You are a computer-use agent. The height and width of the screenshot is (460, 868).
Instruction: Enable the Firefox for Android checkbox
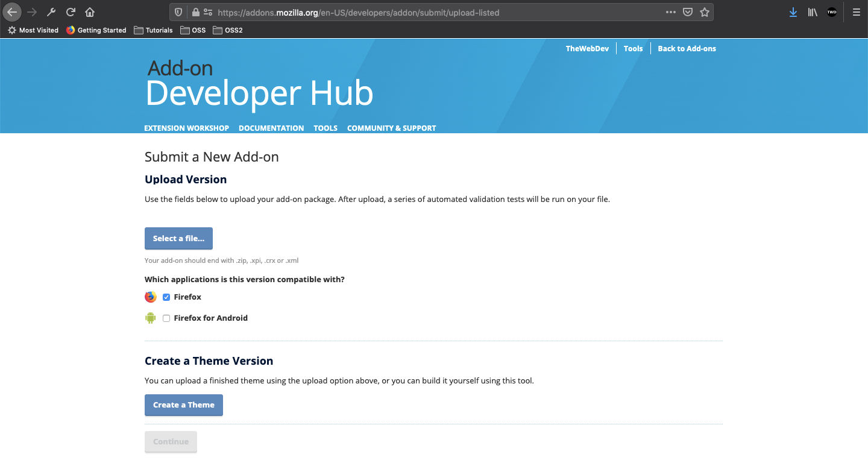pyautogui.click(x=166, y=318)
